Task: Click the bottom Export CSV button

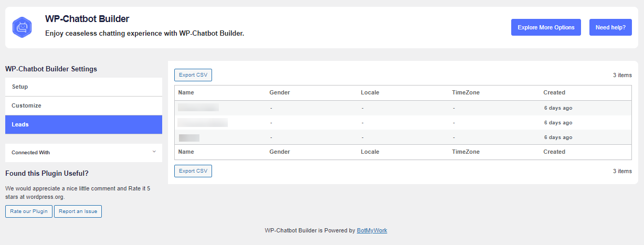Action: [193, 171]
